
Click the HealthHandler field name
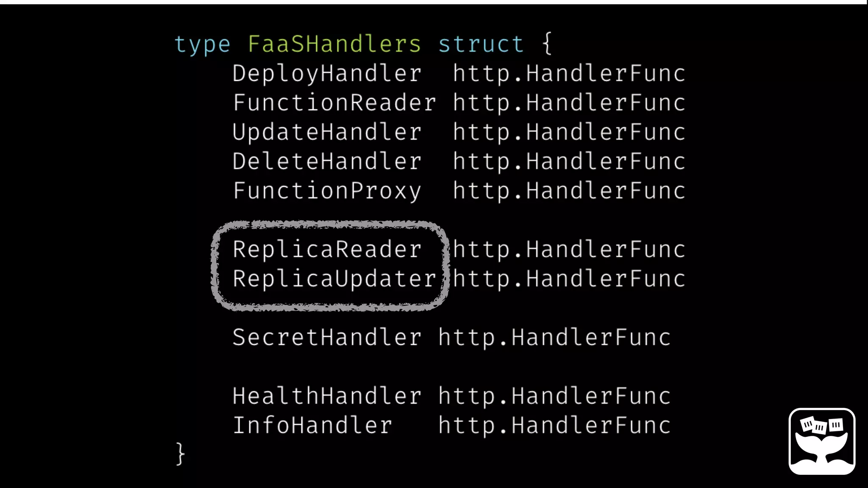point(327,396)
